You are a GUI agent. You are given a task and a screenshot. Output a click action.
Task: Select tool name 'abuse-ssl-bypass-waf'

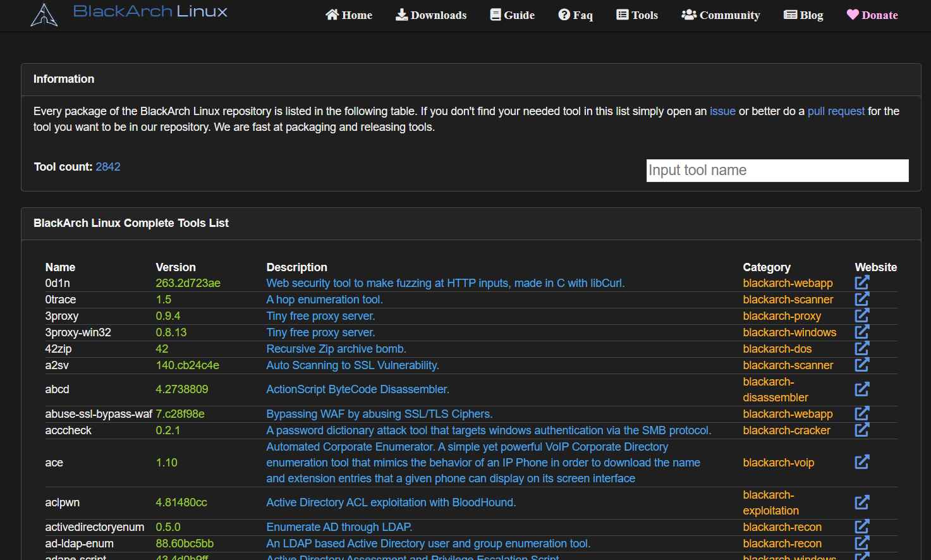pyautogui.click(x=99, y=414)
